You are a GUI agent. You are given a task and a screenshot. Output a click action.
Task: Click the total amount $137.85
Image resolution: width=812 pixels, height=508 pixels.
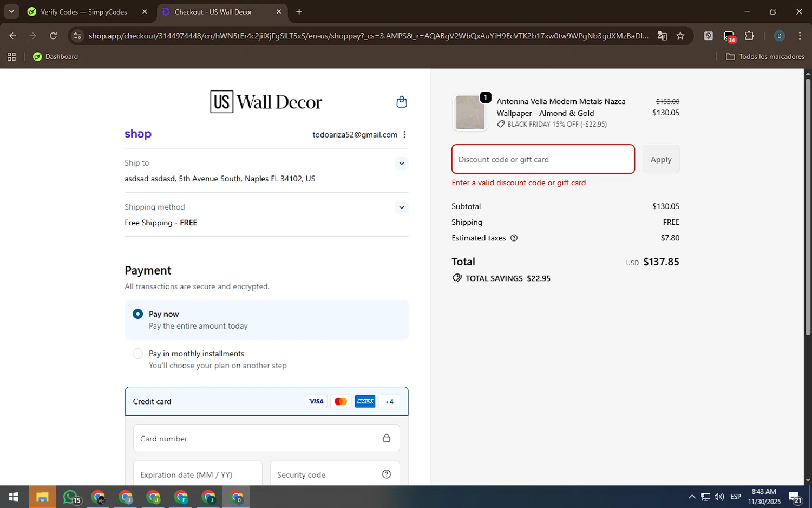pyautogui.click(x=661, y=262)
